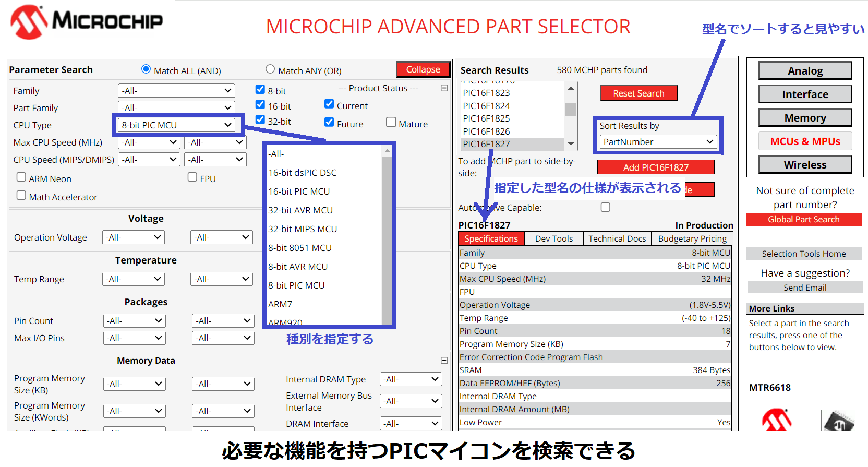Expand the Internal DRAM Type dropdown

point(411,379)
